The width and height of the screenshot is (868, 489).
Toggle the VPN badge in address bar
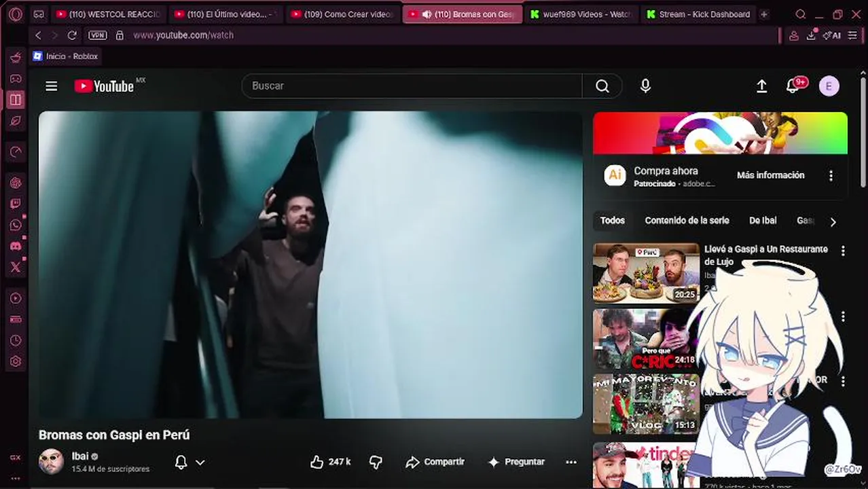coord(98,35)
